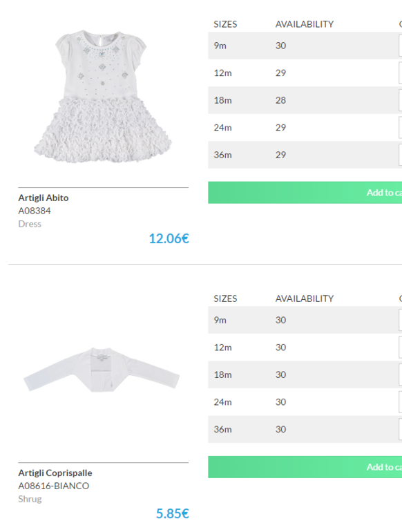402x532 pixels.
Task: Click the quantity field for shrug size 9m
Action: [401, 320]
